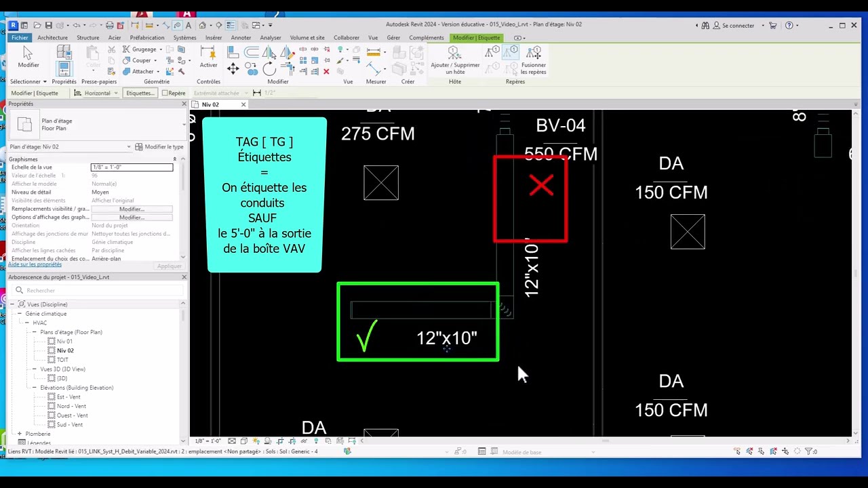Expand the Plomberie tree node
The image size is (868, 488).
19,434
